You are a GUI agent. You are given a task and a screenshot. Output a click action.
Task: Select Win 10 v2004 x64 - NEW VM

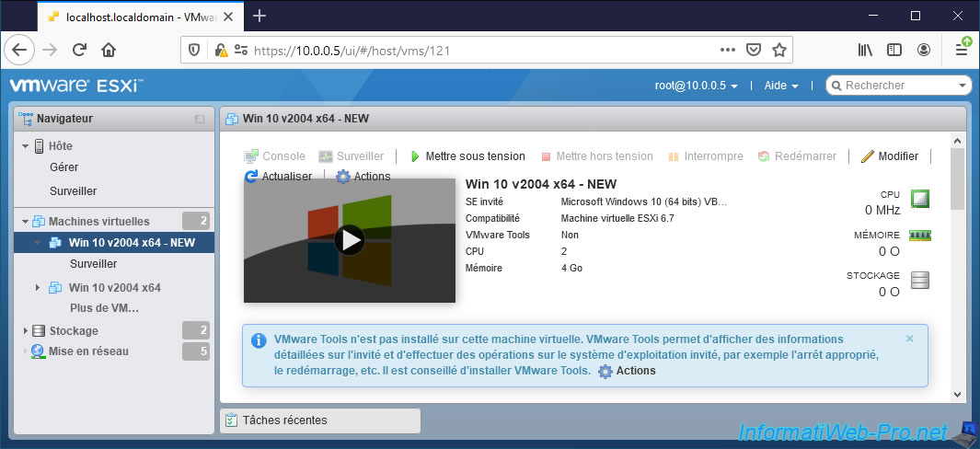pos(132,243)
